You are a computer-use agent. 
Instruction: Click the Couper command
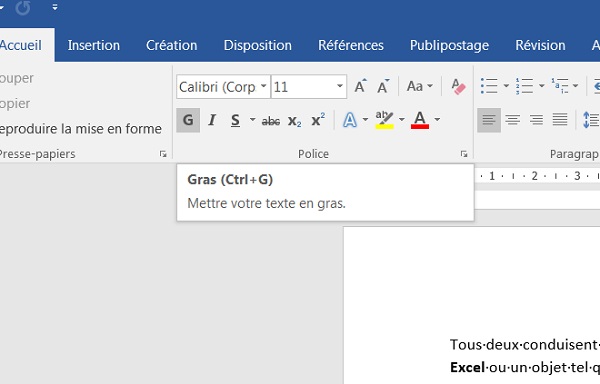coord(16,78)
